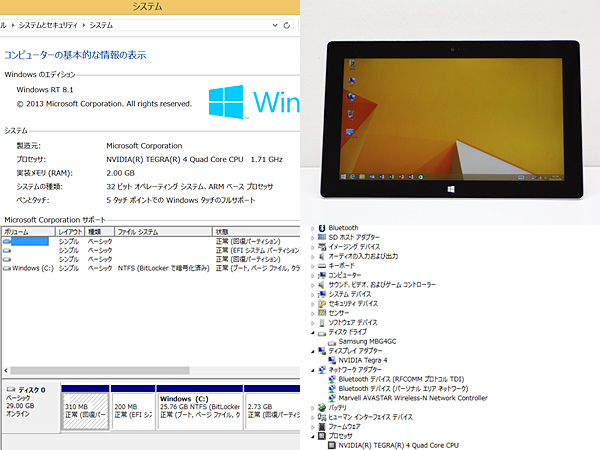Screen dimensions: 600x450
Task: Click the Bluetooth device category icon
Action: pos(322,228)
